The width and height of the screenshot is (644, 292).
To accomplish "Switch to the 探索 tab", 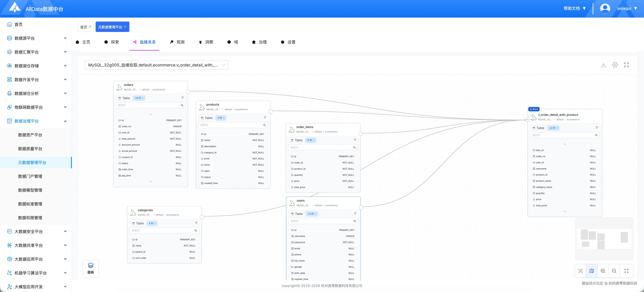I will [x=112, y=42].
